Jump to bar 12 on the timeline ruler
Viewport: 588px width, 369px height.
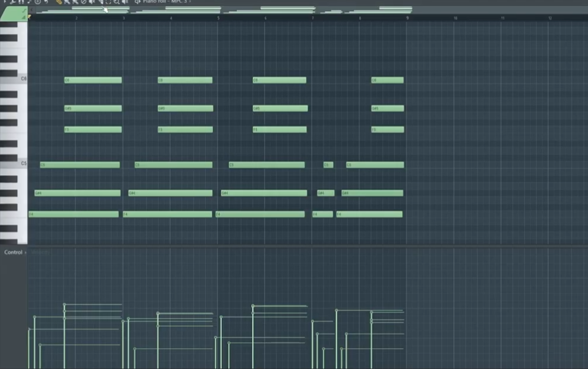point(550,18)
